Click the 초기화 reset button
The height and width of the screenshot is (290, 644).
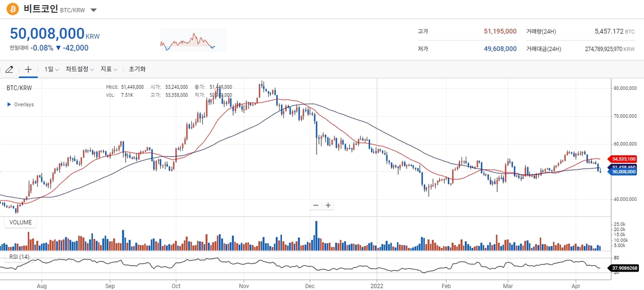(137, 69)
